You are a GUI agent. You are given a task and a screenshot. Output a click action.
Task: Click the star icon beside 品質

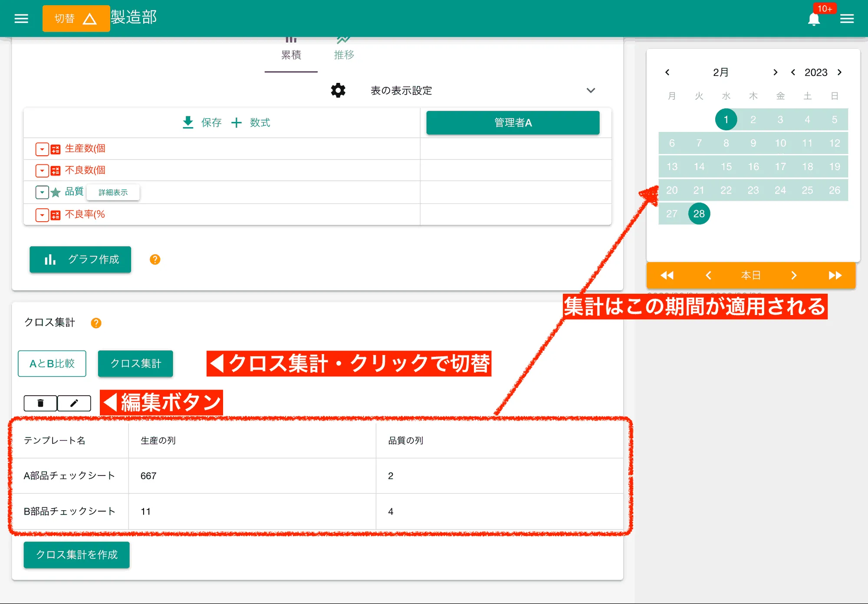pos(56,192)
